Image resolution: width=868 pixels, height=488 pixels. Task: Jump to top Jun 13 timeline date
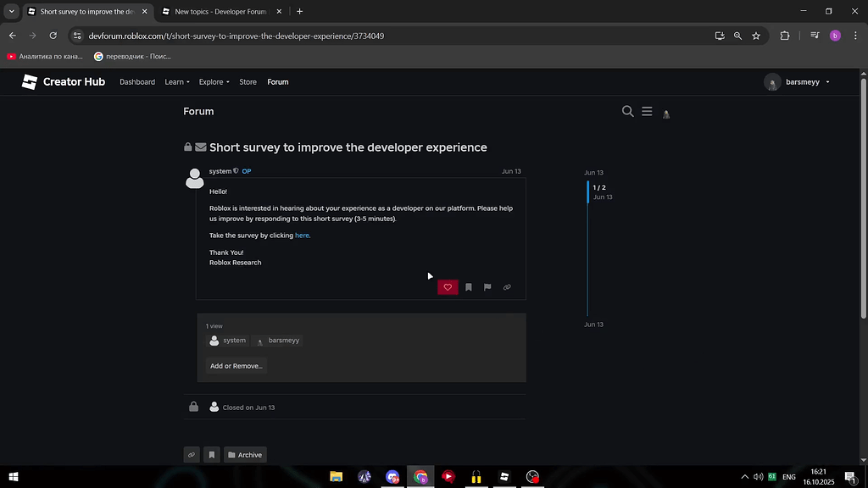point(593,173)
